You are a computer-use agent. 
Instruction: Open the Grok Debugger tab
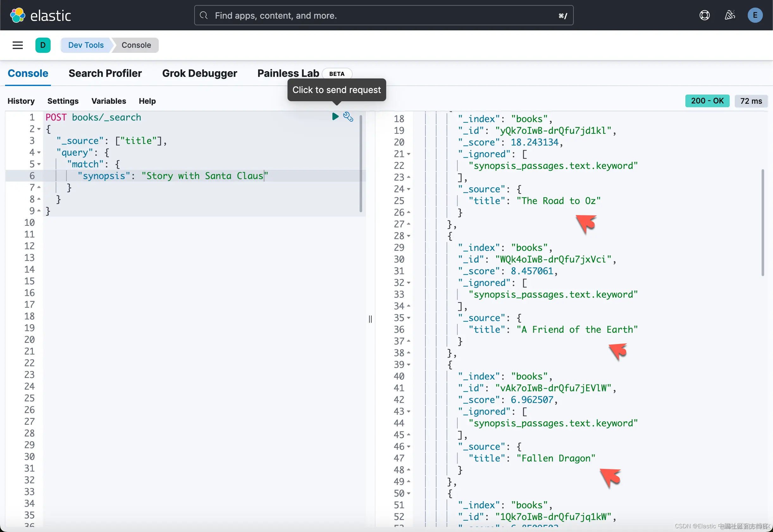[199, 73]
